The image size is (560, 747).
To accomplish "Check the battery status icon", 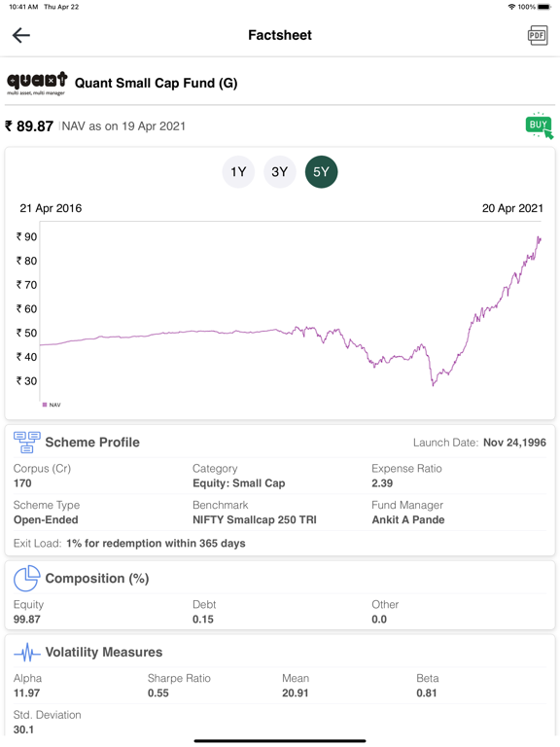I will (x=544, y=7).
